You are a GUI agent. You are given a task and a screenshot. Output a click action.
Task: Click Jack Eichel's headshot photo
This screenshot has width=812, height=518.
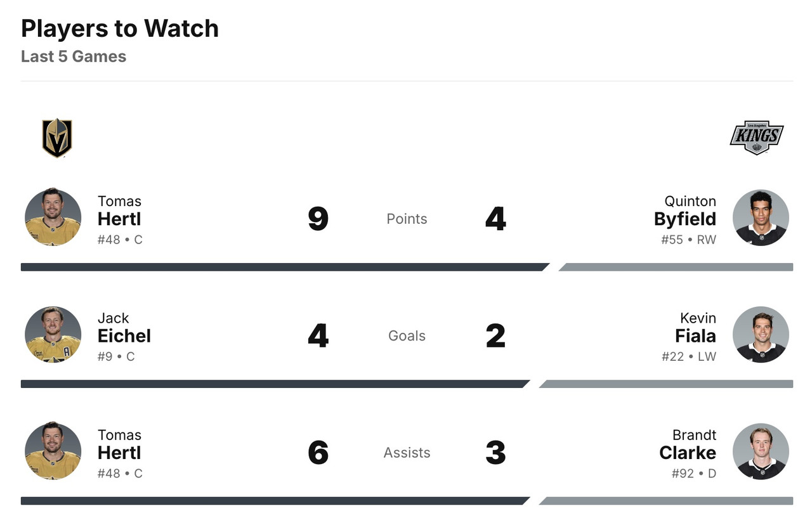click(53, 335)
